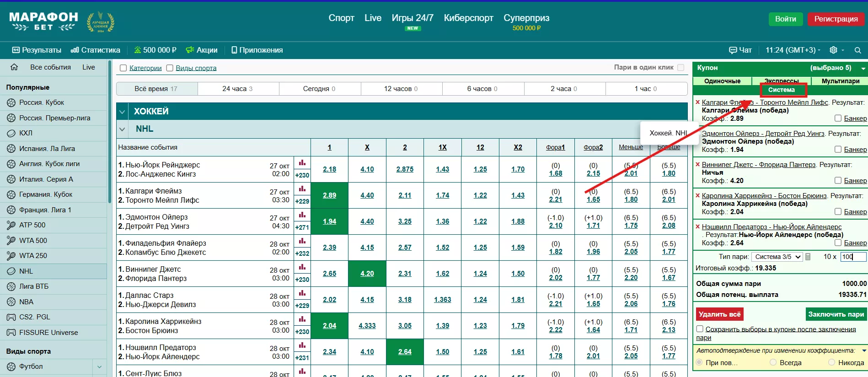Viewport: 868px width, 377px height.
Task: Select the 24 часа time filter tab
Action: tap(238, 89)
